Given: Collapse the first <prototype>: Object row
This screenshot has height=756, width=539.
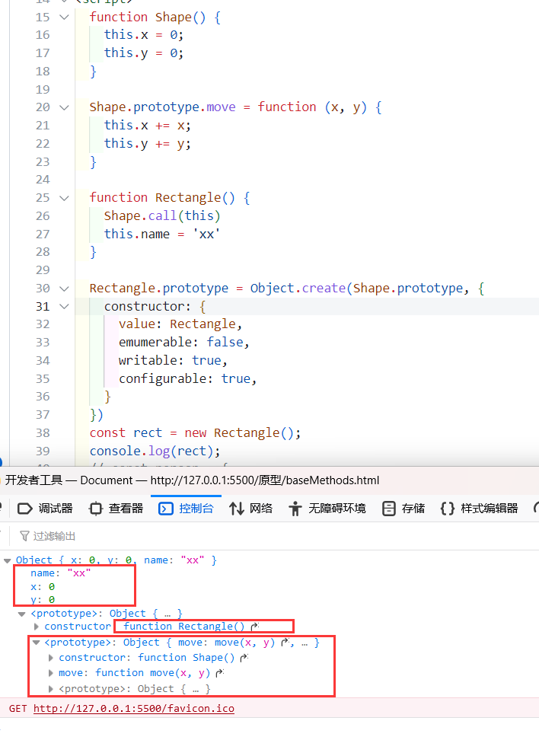Looking at the screenshot, I should 21,614.
